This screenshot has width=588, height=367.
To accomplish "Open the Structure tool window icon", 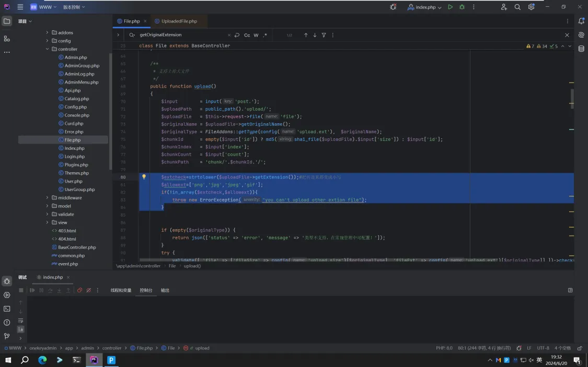I will pyautogui.click(x=7, y=38).
